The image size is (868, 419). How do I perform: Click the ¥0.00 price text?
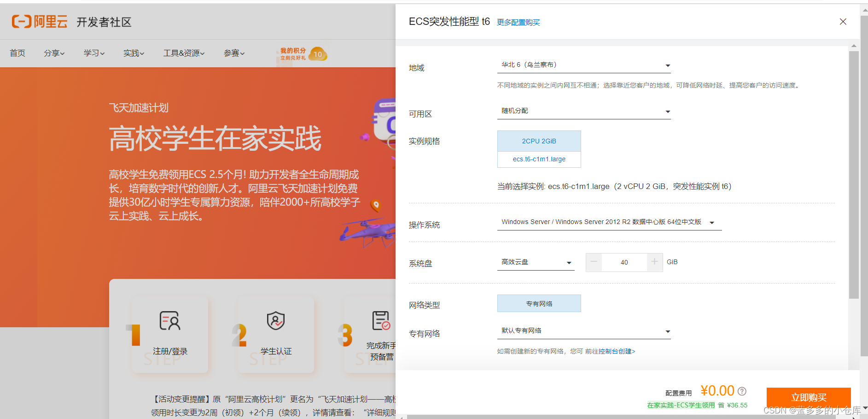tap(717, 391)
